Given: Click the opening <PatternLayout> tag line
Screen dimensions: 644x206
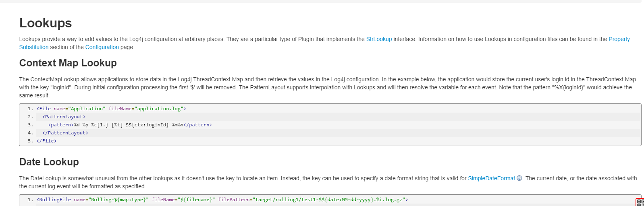Looking at the screenshot, I should click(x=64, y=117).
